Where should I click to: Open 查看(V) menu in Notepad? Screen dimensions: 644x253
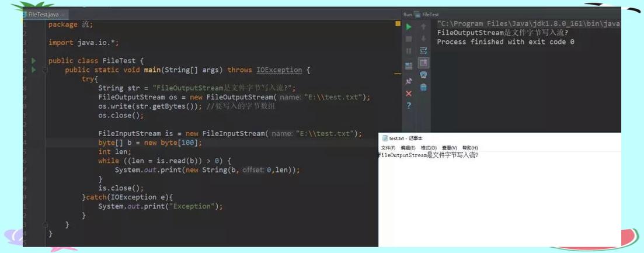point(450,148)
